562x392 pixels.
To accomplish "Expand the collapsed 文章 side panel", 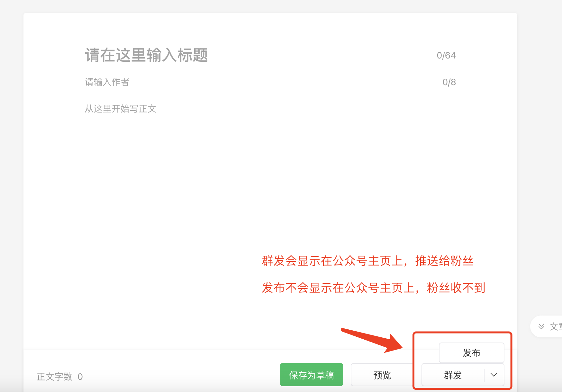I will (547, 326).
